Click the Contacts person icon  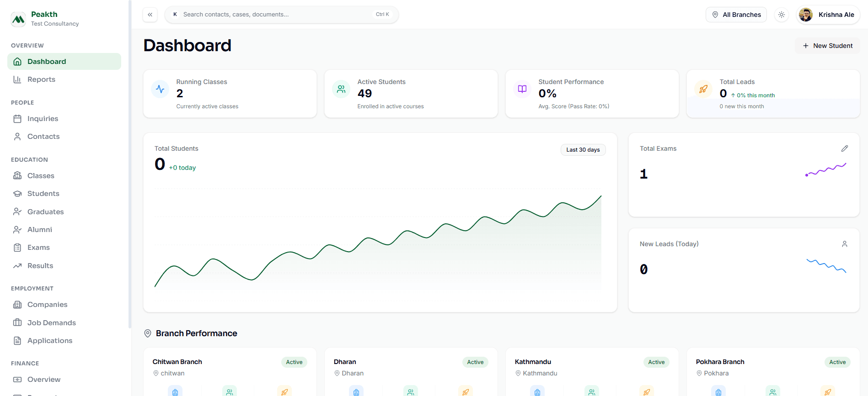pyautogui.click(x=17, y=137)
